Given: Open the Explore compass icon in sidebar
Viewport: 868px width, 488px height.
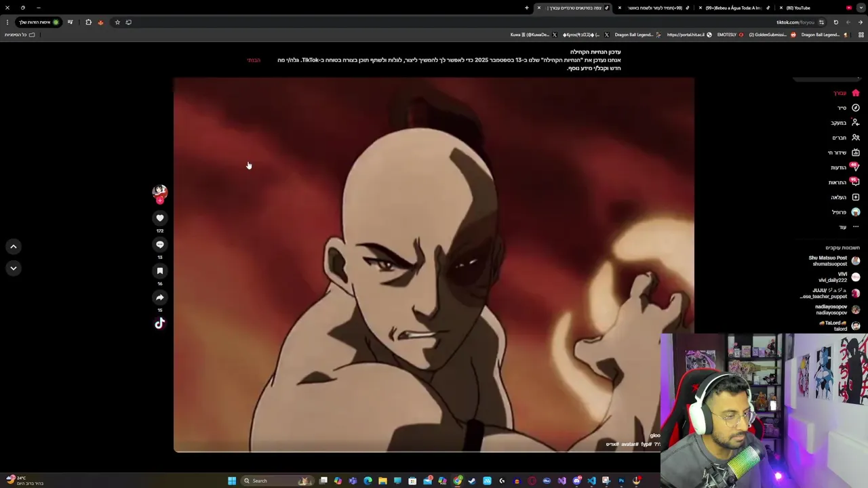Looking at the screenshot, I should click(856, 108).
